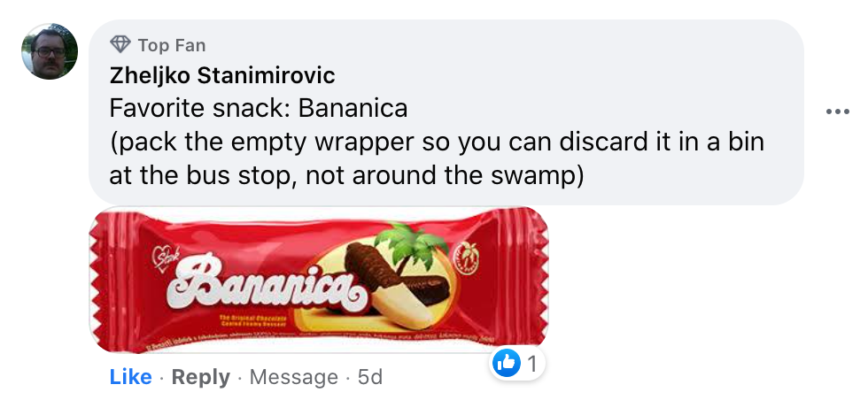The width and height of the screenshot is (868, 400).
Task: Click the Top Fan label text
Action: coord(172,45)
